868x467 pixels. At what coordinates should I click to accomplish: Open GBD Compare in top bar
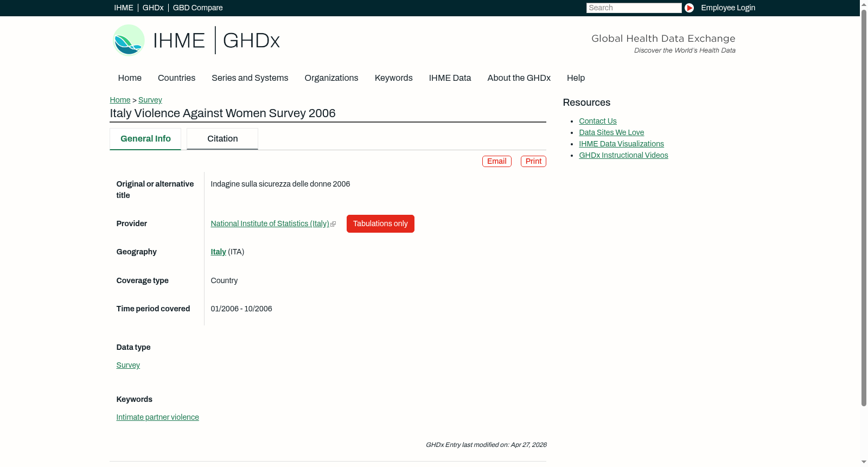click(198, 8)
